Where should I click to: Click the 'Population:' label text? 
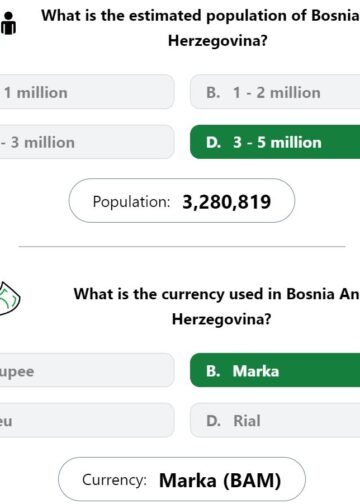tap(131, 202)
